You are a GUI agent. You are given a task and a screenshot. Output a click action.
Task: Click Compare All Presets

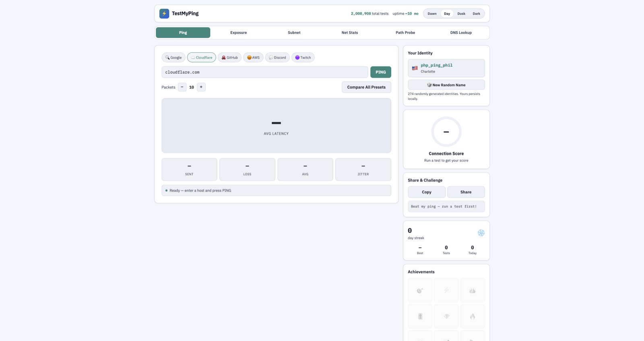(366, 87)
